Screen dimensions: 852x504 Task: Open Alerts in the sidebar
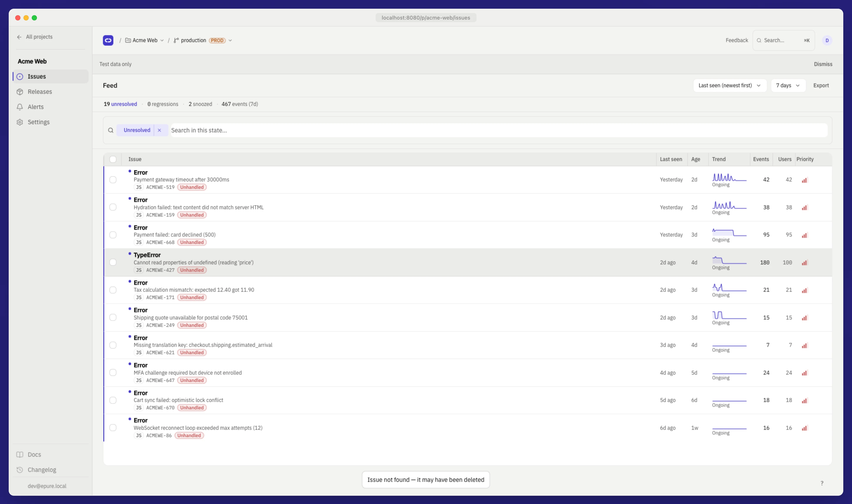(51, 107)
